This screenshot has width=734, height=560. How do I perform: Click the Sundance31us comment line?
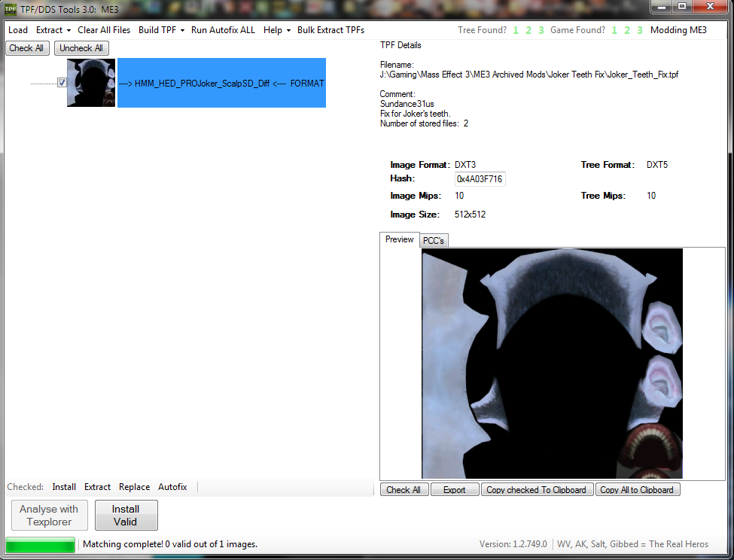407,104
